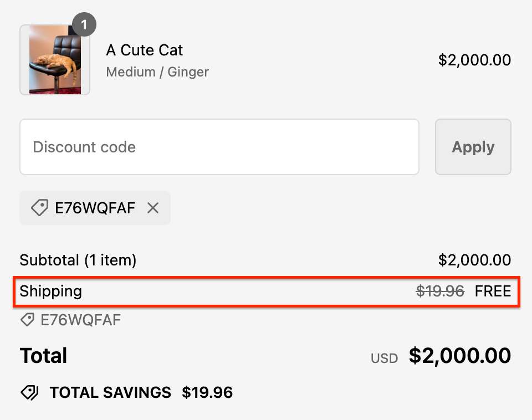532x420 pixels.
Task: Remove the E76WQFAF discount code
Action: [153, 208]
